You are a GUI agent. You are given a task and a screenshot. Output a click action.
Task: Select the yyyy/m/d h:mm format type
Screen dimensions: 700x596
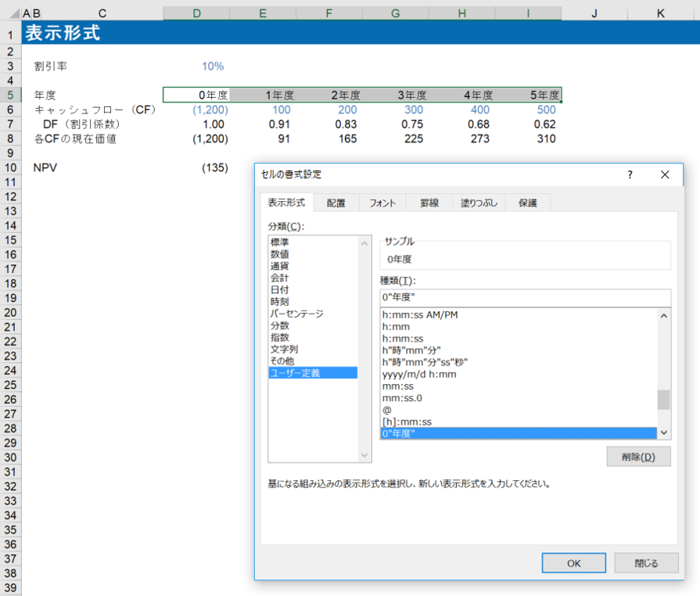pyautogui.click(x=419, y=374)
